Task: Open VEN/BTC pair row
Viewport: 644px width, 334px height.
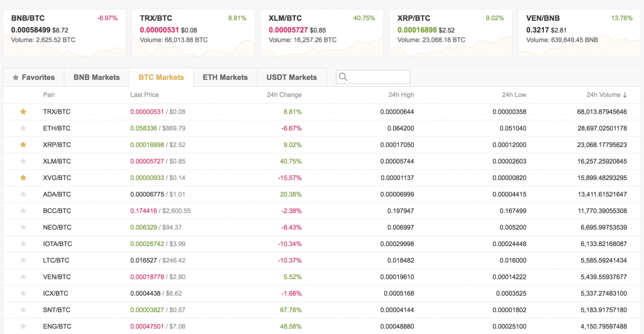Action: [322, 277]
